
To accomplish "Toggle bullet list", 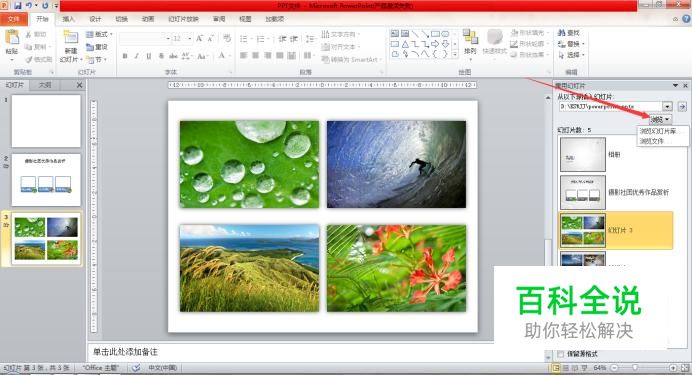I will (x=244, y=39).
